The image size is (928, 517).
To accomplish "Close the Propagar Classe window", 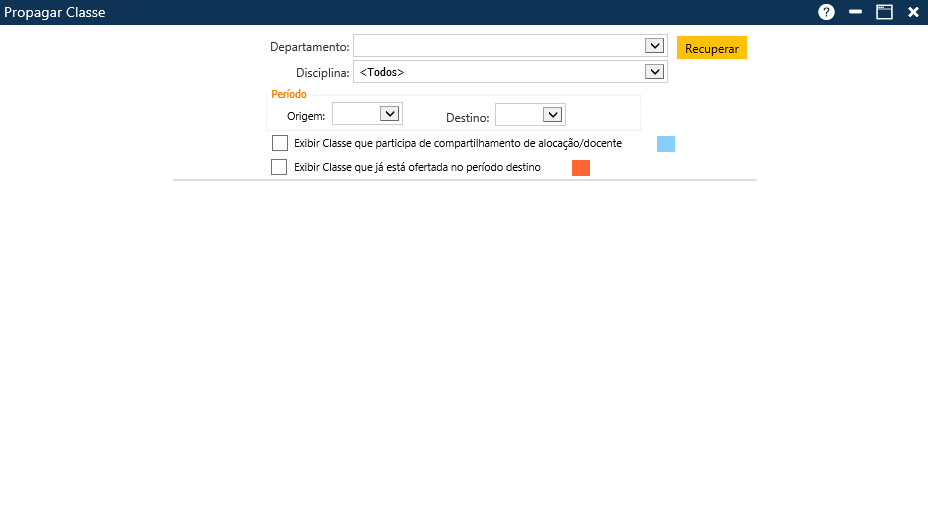I will (913, 12).
